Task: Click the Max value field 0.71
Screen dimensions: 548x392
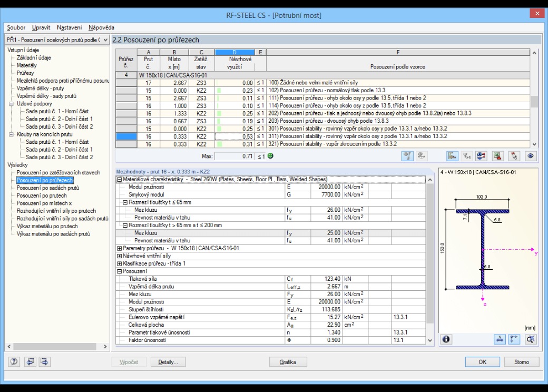Action: click(234, 156)
